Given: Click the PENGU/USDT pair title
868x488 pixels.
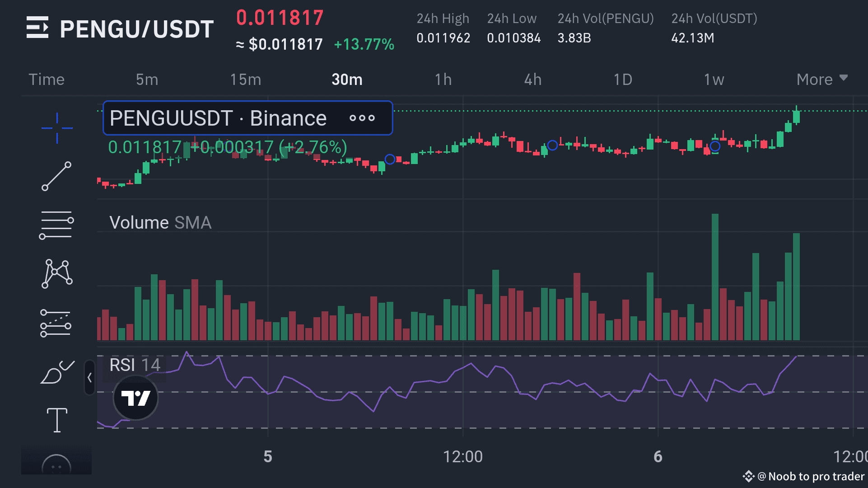Looking at the screenshot, I should (137, 29).
